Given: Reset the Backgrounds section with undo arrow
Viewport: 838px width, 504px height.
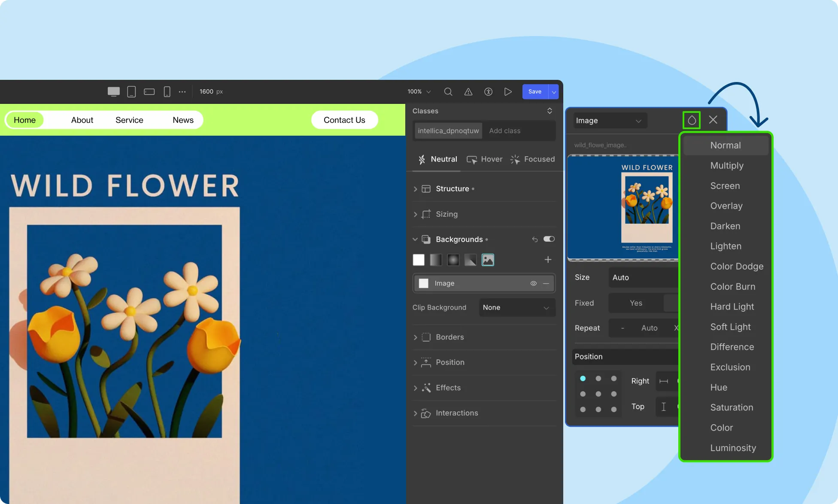Looking at the screenshot, I should point(534,239).
